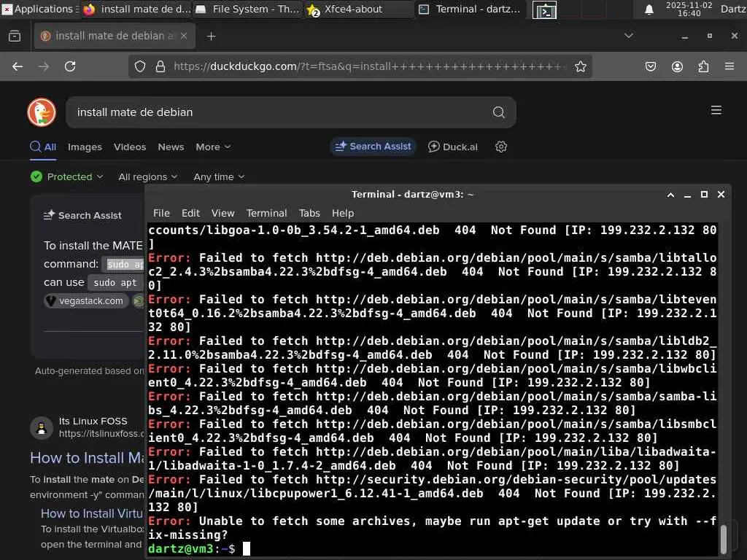Screen dimensions: 747x560
Task: Open the notification bell in panel
Action: tap(649, 9)
